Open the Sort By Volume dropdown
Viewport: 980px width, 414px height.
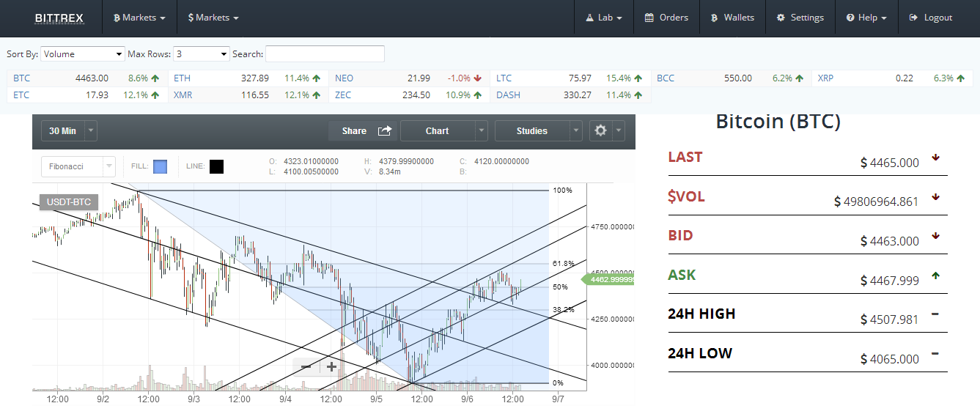pos(83,54)
